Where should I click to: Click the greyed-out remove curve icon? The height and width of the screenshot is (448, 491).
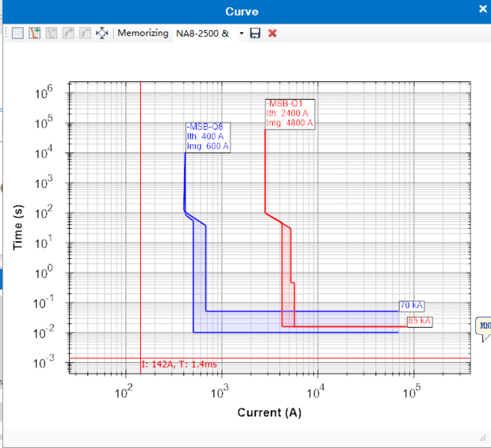click(52, 33)
